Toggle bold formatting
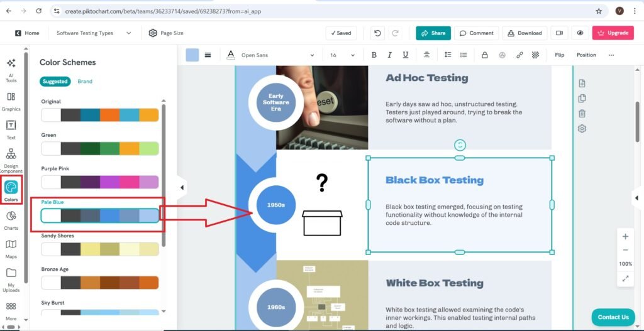This screenshot has width=644, height=331. [374, 55]
